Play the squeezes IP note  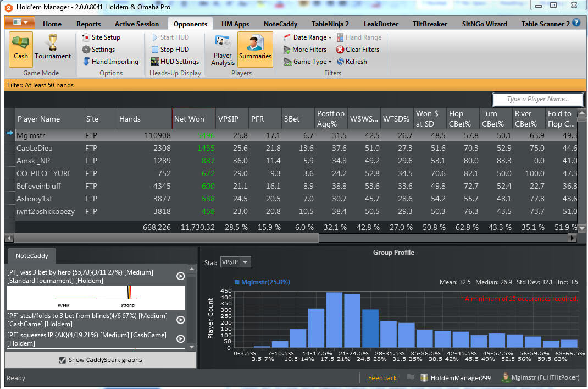(x=180, y=339)
